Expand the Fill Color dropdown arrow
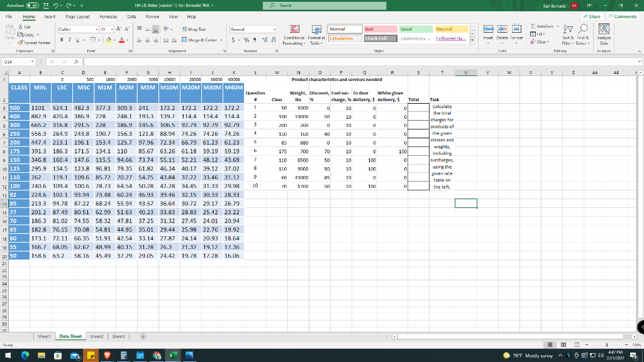The image size is (644, 362). click(115, 40)
